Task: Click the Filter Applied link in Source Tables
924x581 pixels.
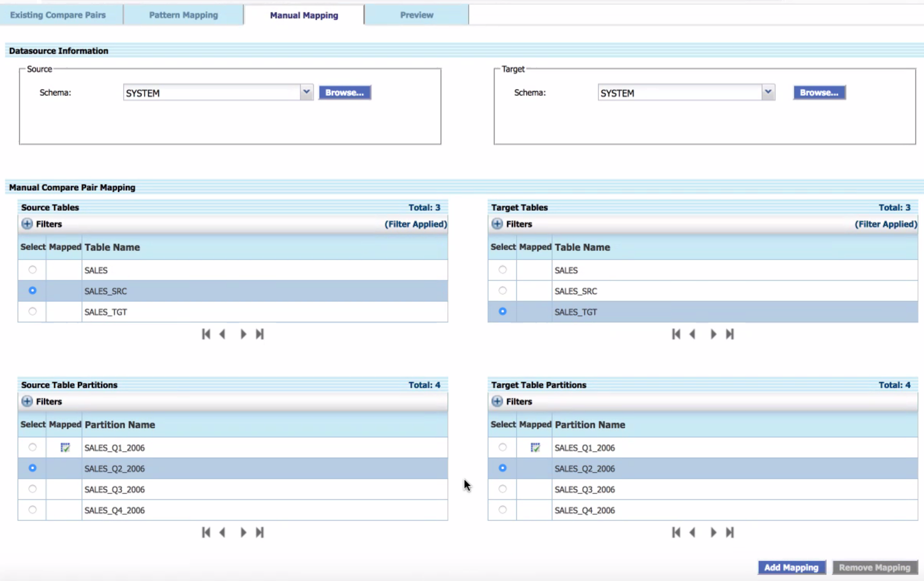Action: 416,224
